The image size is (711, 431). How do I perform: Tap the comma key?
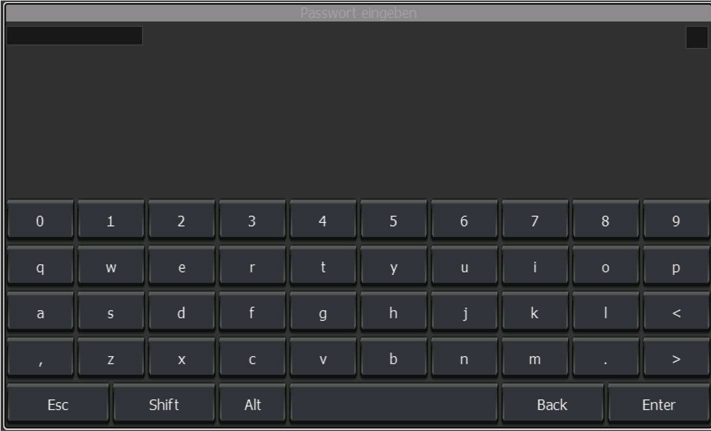40,358
